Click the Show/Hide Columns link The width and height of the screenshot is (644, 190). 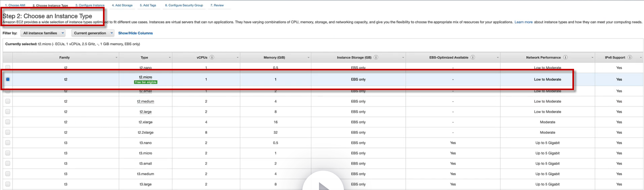pos(136,33)
